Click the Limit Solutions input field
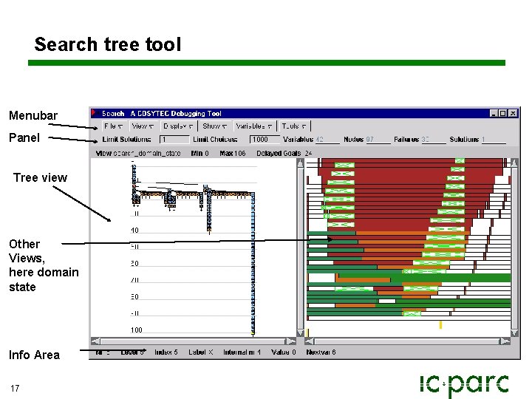 click(174, 140)
